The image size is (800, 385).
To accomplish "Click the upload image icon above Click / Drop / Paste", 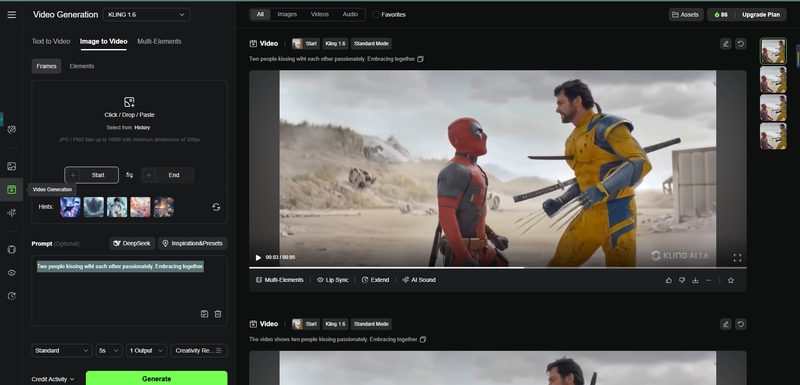I will pos(130,102).
